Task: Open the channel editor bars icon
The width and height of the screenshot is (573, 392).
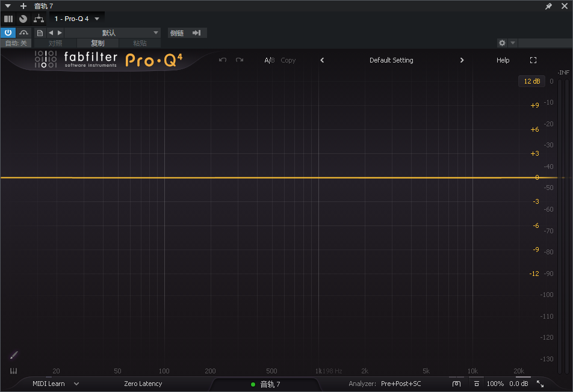Action: [x=8, y=19]
